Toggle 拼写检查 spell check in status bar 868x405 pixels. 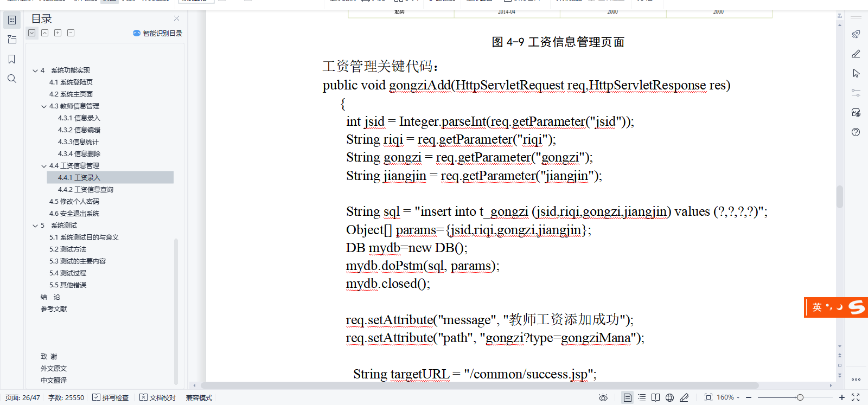pos(111,397)
